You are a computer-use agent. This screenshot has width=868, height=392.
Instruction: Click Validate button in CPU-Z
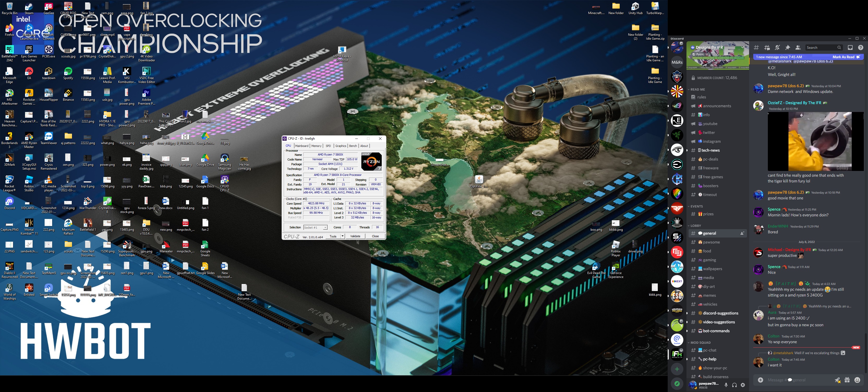[355, 236]
